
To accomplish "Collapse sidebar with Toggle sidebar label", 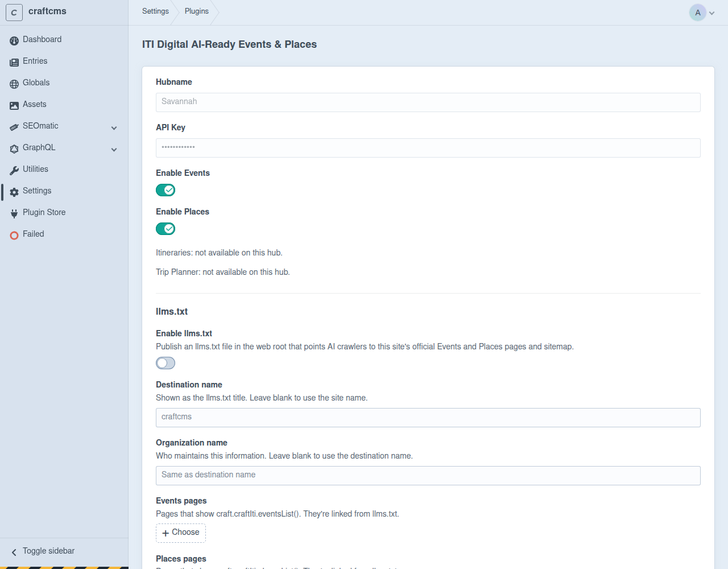I will pyautogui.click(x=49, y=551).
